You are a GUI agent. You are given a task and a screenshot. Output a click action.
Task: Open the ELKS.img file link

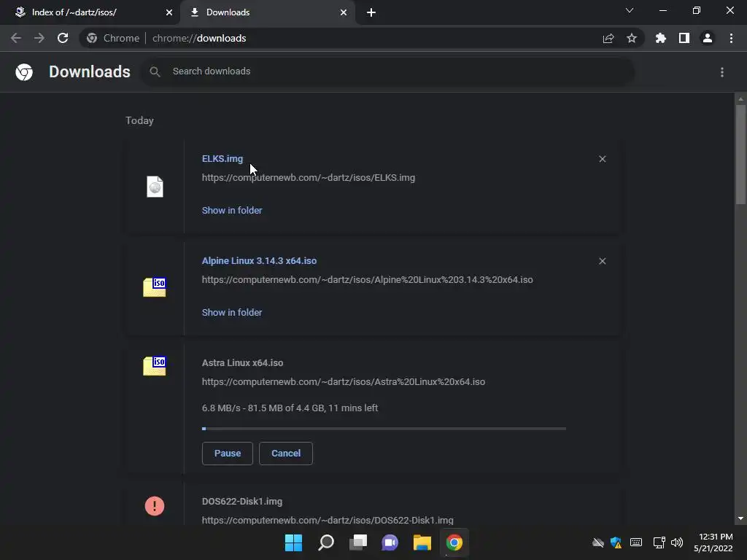[222, 158]
